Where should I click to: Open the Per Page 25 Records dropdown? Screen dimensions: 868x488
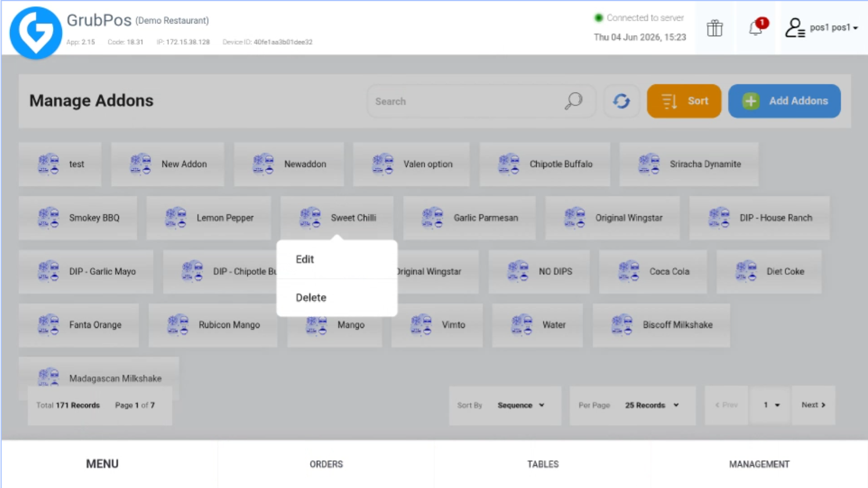click(x=633, y=405)
